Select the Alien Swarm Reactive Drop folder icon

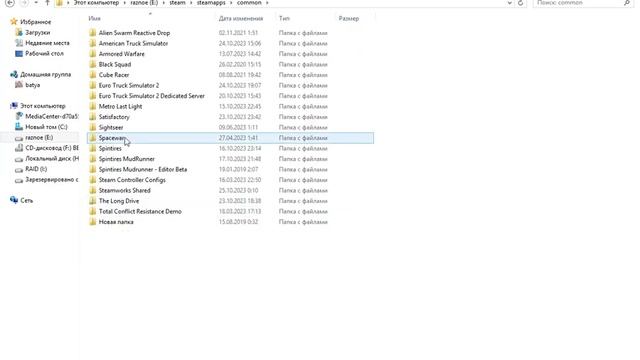coord(93,33)
